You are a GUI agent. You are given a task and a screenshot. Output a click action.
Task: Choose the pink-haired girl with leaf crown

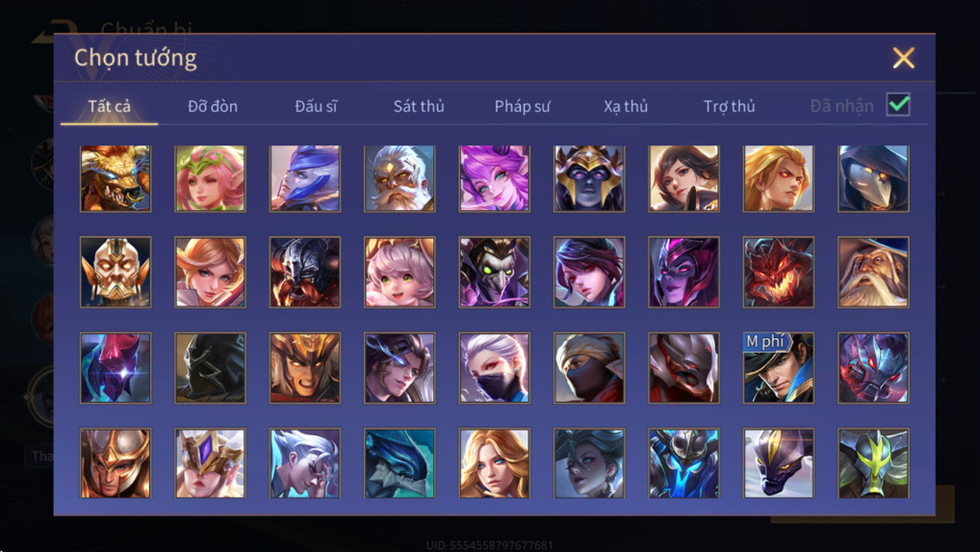click(x=210, y=179)
